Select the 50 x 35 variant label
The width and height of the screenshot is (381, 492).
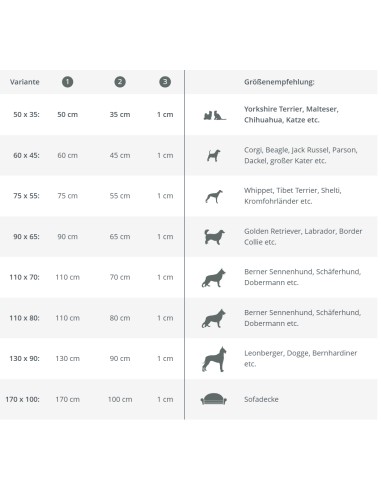coord(26,115)
